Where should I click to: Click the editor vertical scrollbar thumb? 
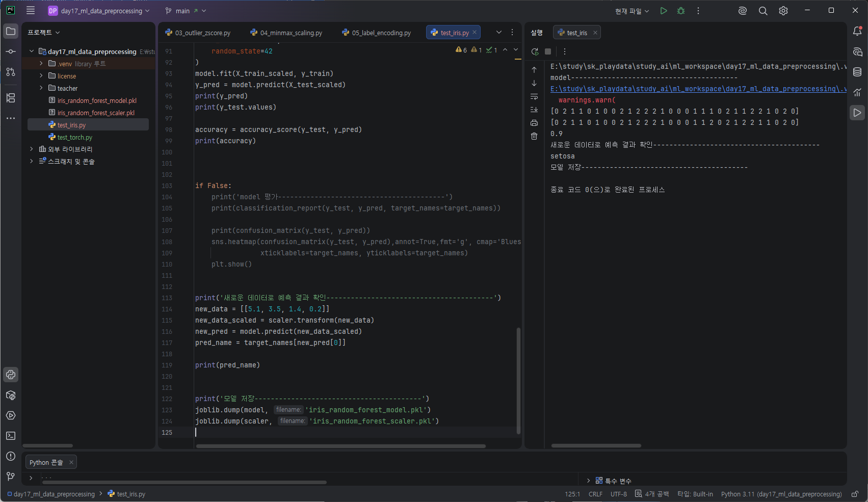(x=518, y=381)
